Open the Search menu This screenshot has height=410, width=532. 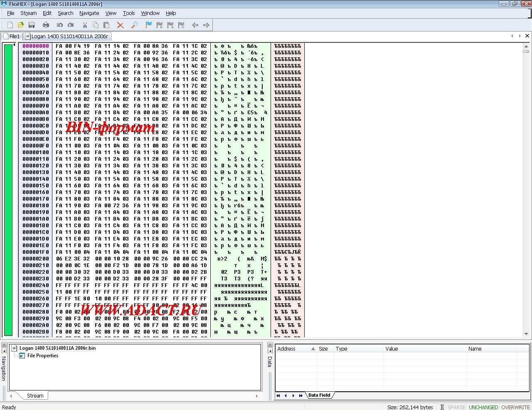[66, 13]
